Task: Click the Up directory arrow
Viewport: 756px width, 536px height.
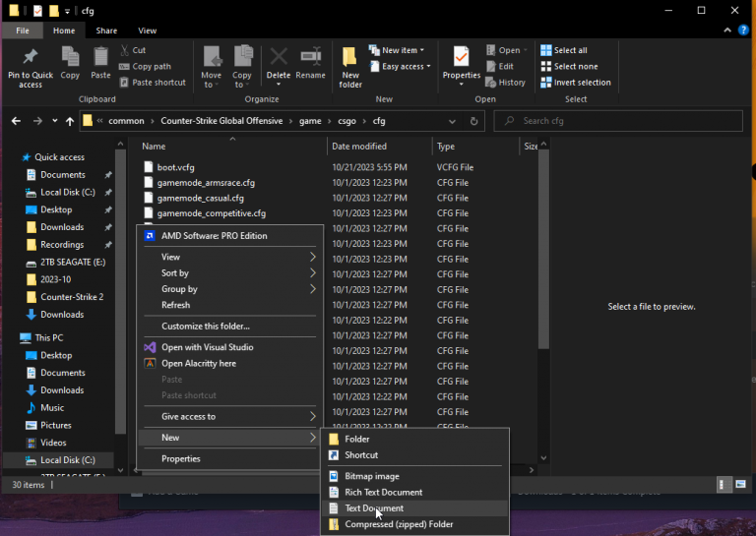Action: point(69,121)
